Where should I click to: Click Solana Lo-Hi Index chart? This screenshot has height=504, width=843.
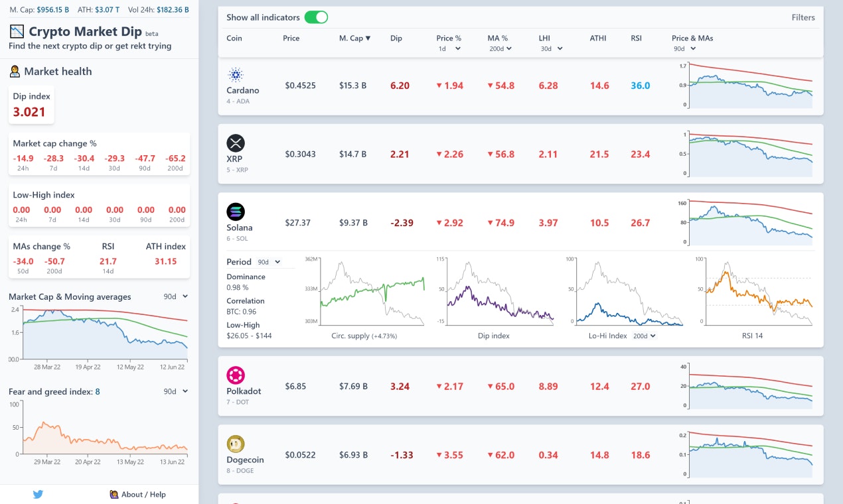(623, 290)
